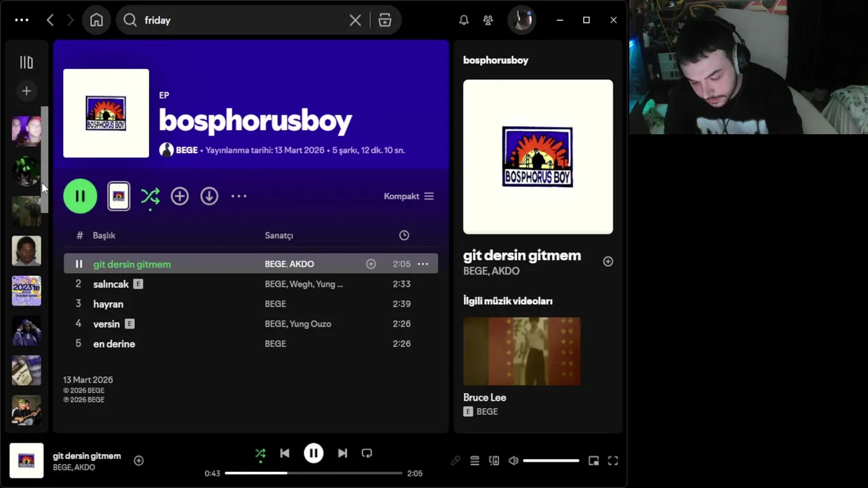This screenshot has width=868, height=488.
Task: Toggle shuffle in the player bar
Action: pos(260,453)
